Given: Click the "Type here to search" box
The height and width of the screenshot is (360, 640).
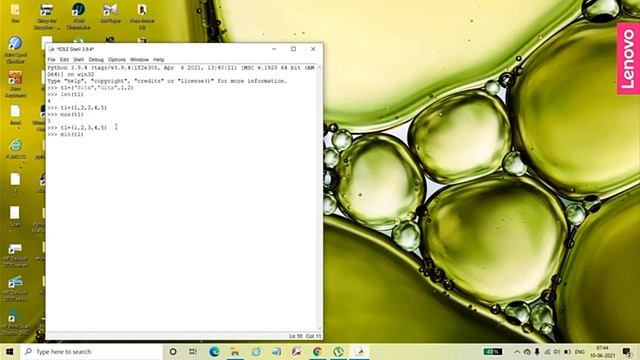Looking at the screenshot, I should pos(91,351).
